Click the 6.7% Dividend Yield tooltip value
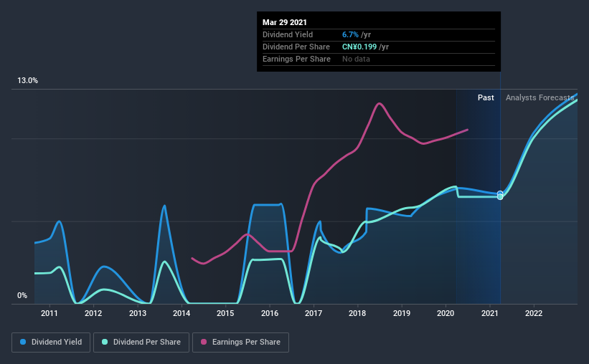Image resolution: width=589 pixels, height=364 pixels. [350, 34]
